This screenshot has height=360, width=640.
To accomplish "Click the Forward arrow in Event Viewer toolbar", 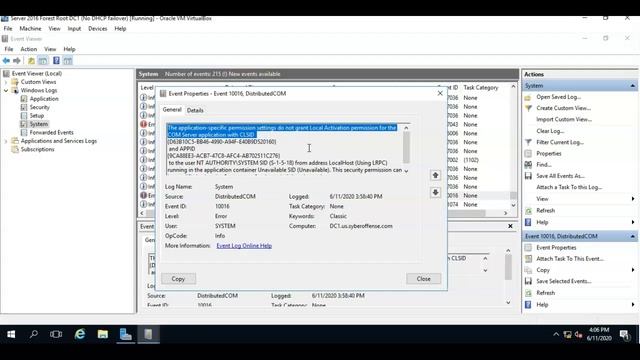I will point(17,61).
